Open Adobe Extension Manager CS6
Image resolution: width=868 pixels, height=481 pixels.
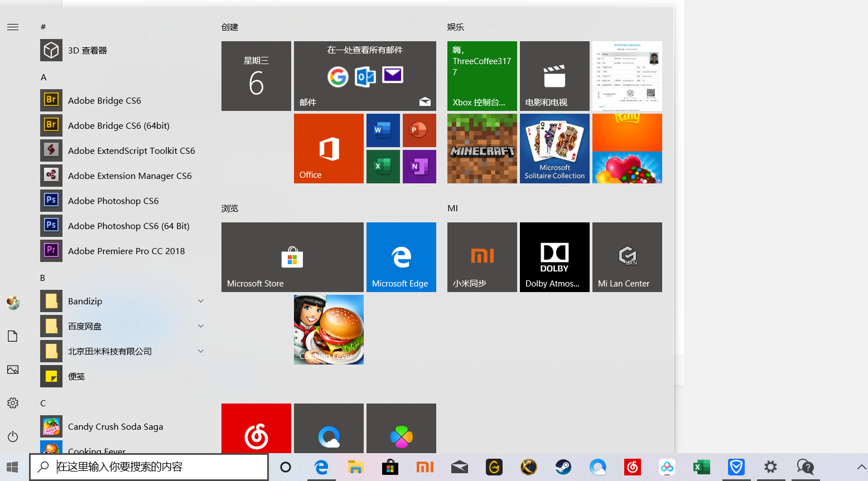(x=122, y=176)
